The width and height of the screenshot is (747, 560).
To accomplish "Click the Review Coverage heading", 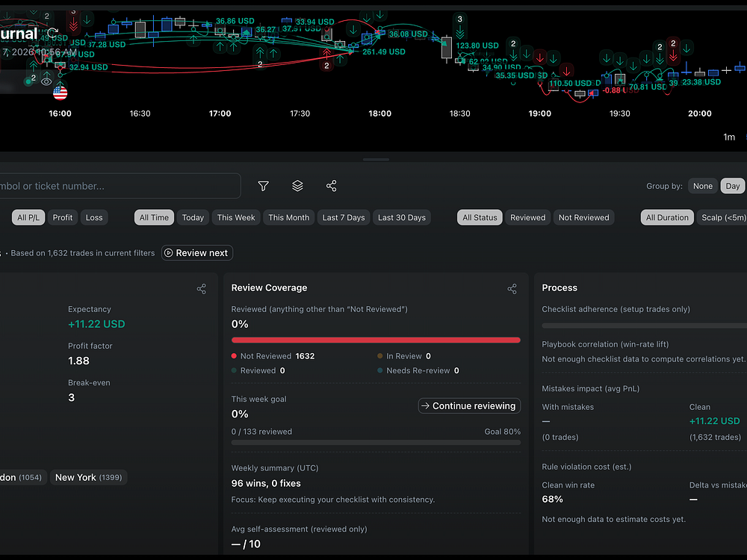I will pyautogui.click(x=269, y=288).
